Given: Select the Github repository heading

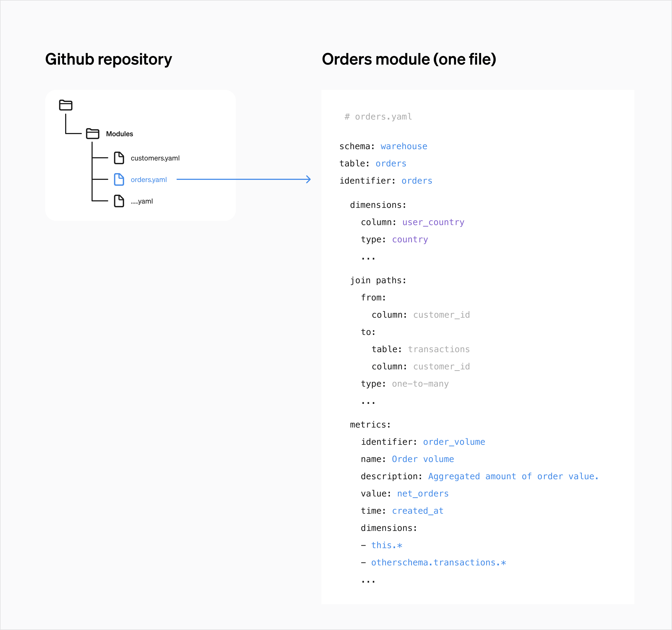Looking at the screenshot, I should coord(109,59).
